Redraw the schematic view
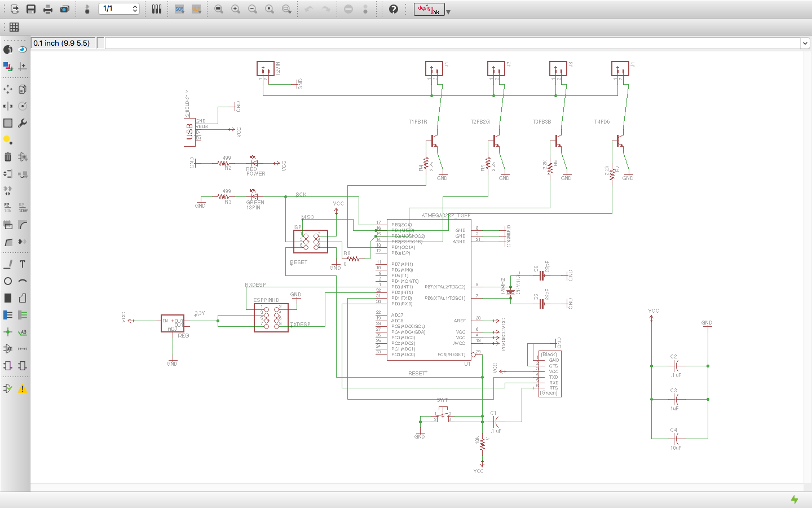Viewport: 812px width, 508px height. click(270, 9)
